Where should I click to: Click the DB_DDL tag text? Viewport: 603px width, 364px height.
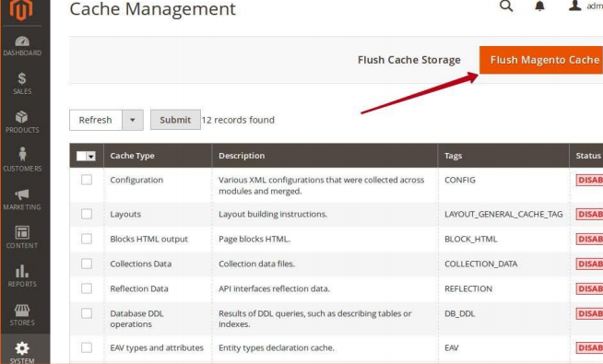pos(459,313)
